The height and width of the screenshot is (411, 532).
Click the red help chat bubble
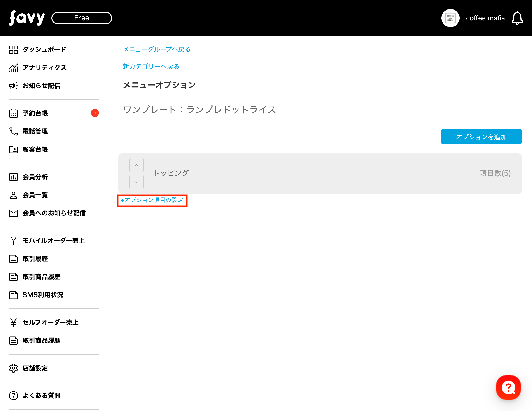tap(508, 387)
